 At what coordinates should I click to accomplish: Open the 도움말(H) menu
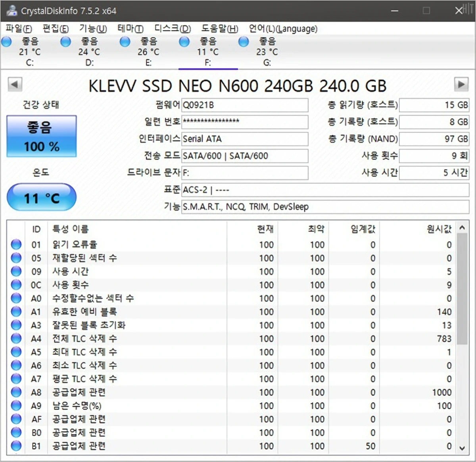point(220,29)
